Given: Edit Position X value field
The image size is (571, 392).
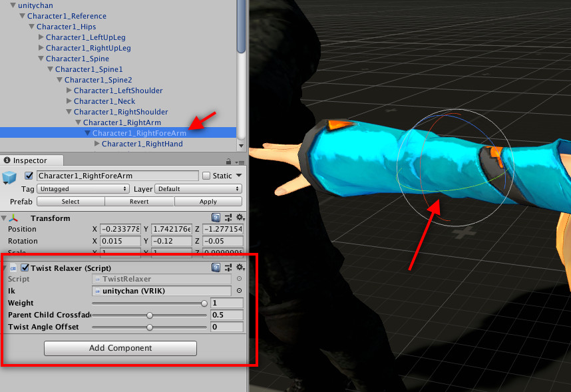Looking at the screenshot, I should pyautogui.click(x=120, y=229).
